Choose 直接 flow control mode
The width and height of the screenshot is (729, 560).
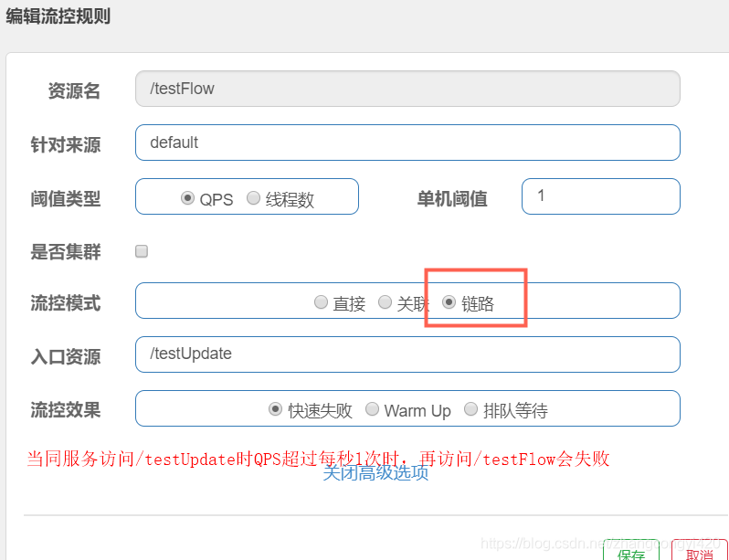pyautogui.click(x=321, y=302)
